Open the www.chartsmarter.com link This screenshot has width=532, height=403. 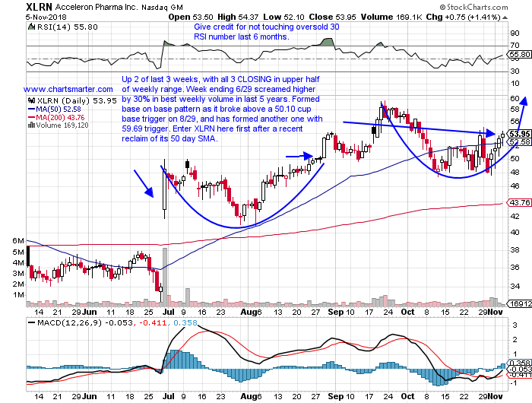click(x=68, y=89)
